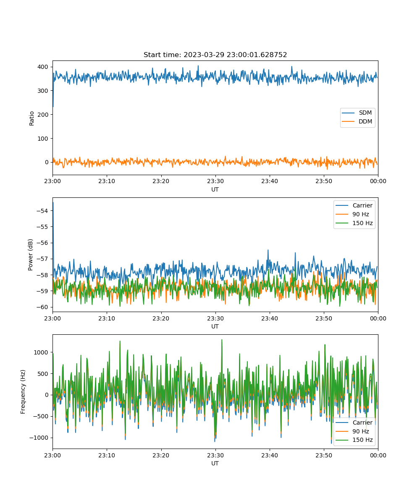The width and height of the screenshot is (420, 504).
Task: Click blue line sample beside SDM
Action: (349, 113)
